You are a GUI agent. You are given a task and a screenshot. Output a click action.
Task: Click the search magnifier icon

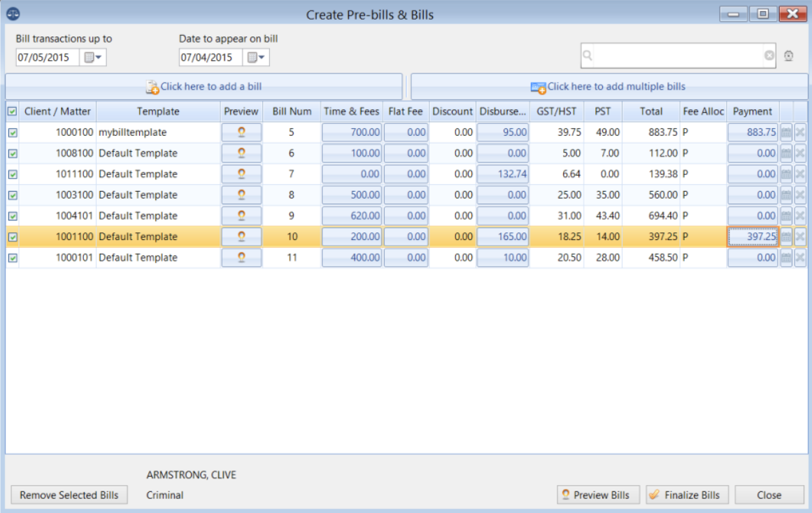coord(587,55)
